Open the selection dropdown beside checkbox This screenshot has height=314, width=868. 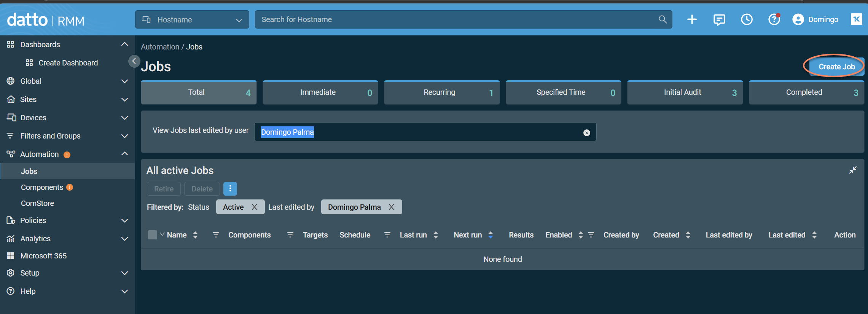click(x=162, y=234)
